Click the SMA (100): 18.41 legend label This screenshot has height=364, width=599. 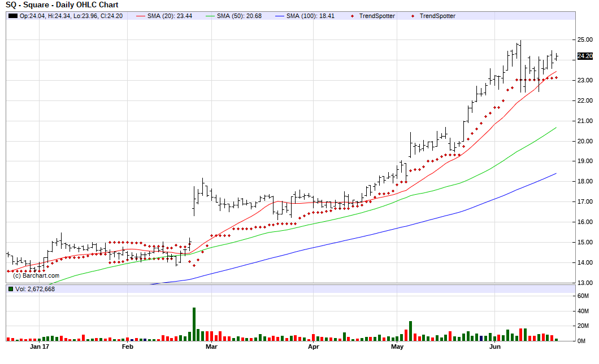pos(310,16)
